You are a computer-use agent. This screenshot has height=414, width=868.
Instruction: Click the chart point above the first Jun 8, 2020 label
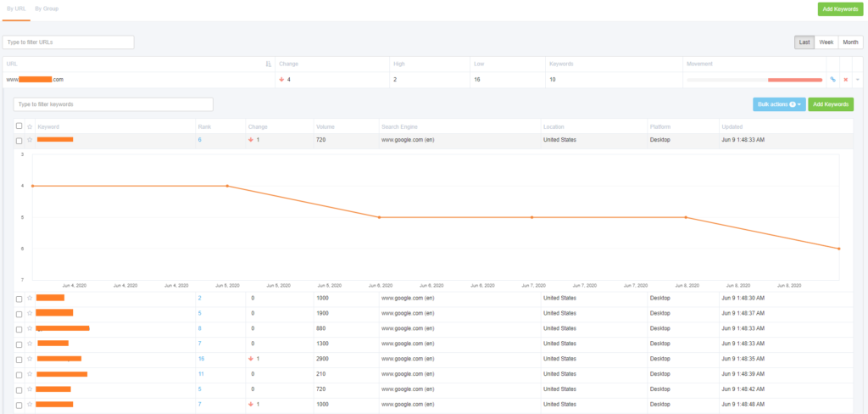(x=686, y=217)
